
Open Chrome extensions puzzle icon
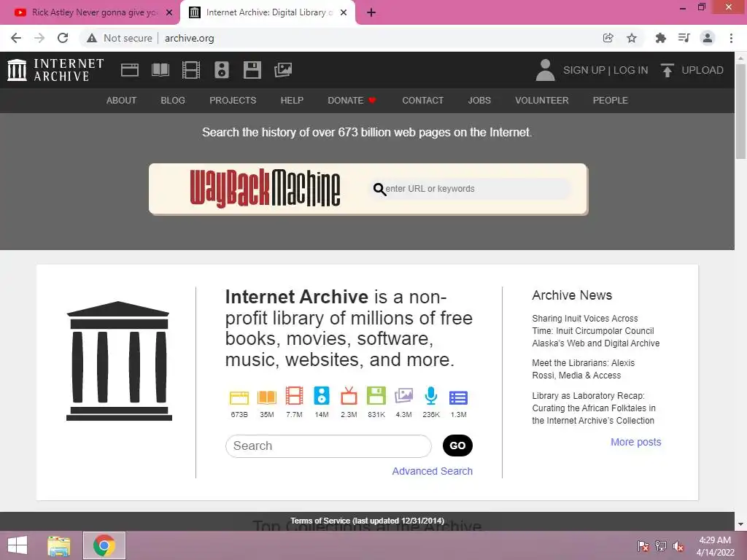coord(661,38)
